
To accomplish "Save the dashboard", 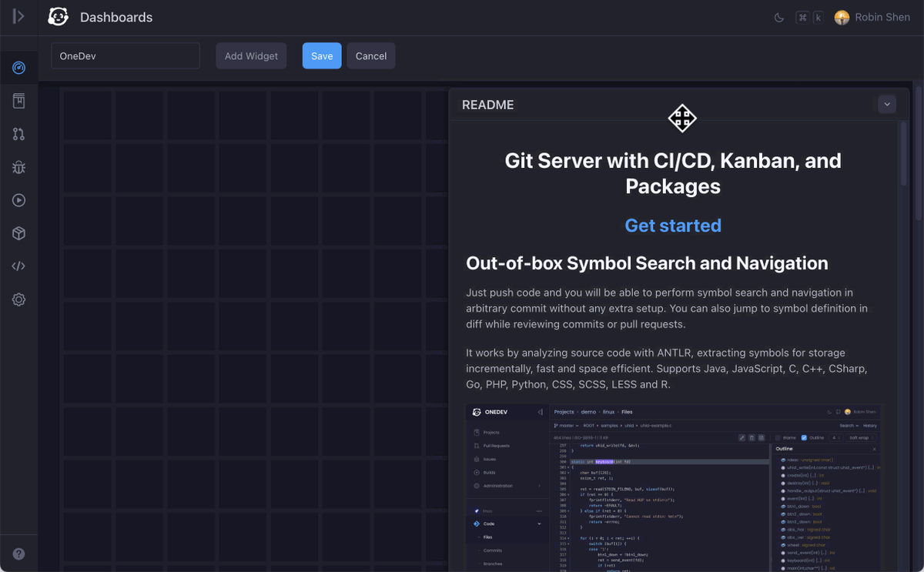I will tap(322, 56).
